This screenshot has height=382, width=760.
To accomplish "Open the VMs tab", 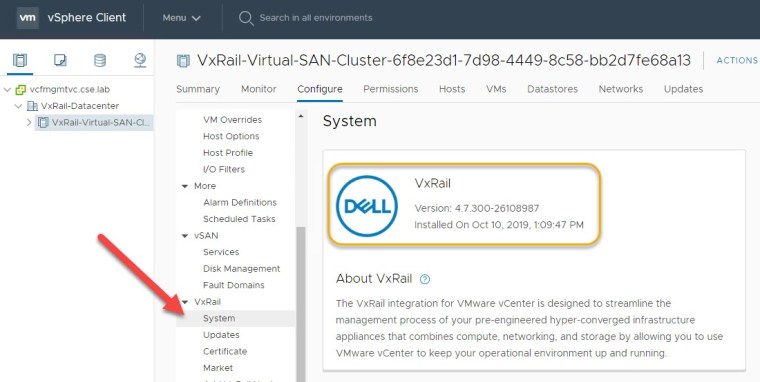I will pyautogui.click(x=496, y=89).
